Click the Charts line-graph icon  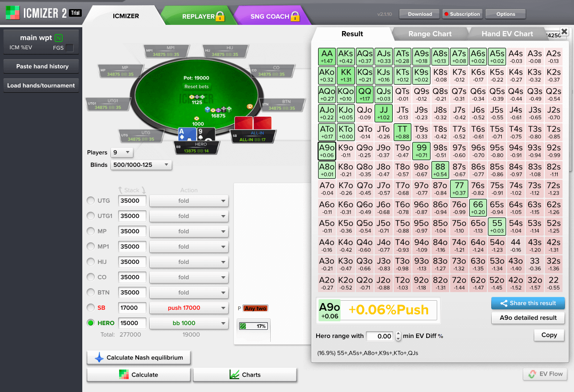pos(234,375)
